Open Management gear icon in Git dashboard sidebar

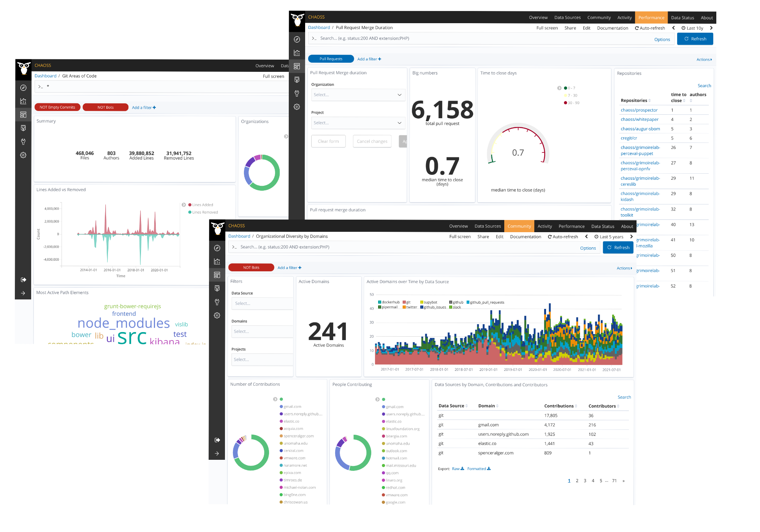click(23, 155)
